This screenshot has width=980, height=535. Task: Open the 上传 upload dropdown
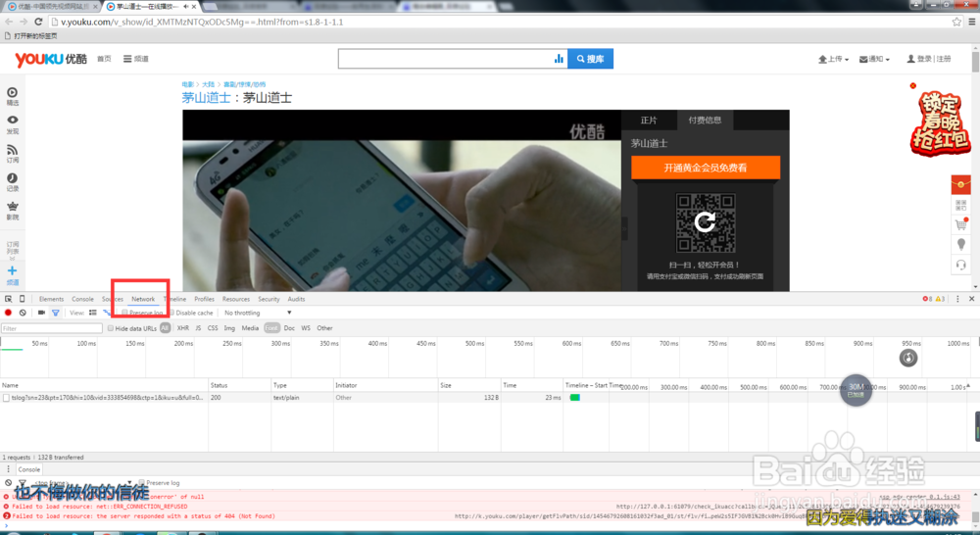(834, 59)
